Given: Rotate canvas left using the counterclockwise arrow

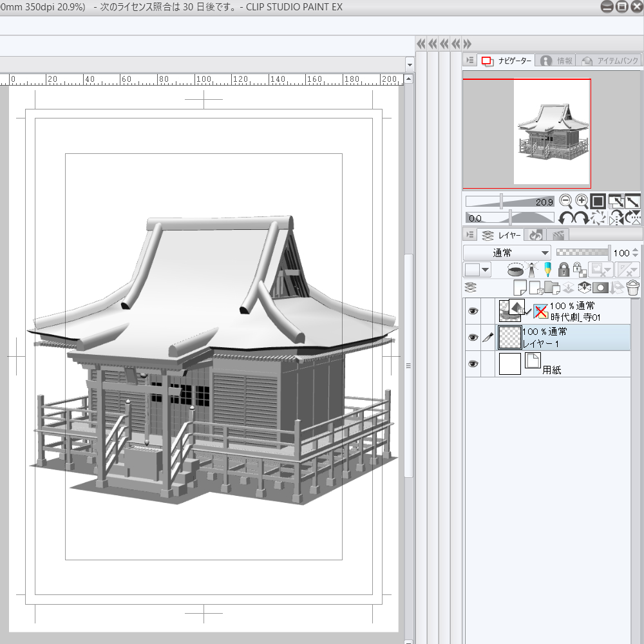Looking at the screenshot, I should coord(565,218).
